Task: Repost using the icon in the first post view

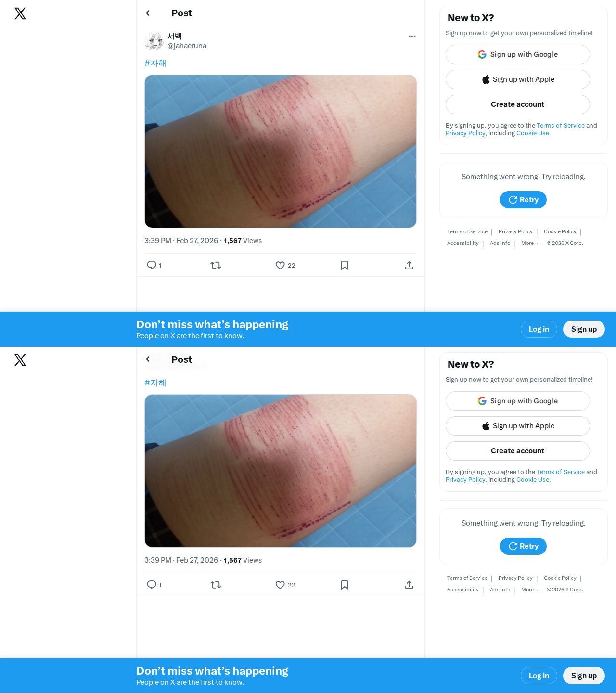Action: coord(216,265)
